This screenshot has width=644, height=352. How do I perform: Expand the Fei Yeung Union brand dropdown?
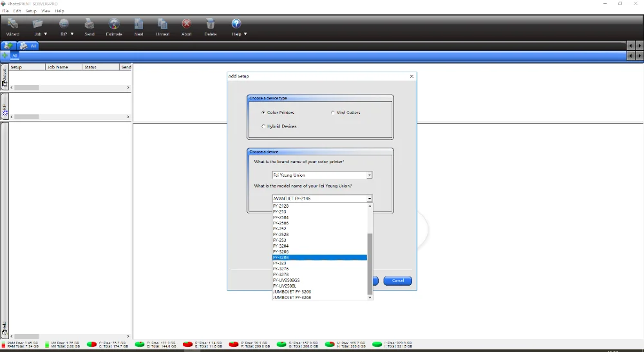pyautogui.click(x=369, y=175)
